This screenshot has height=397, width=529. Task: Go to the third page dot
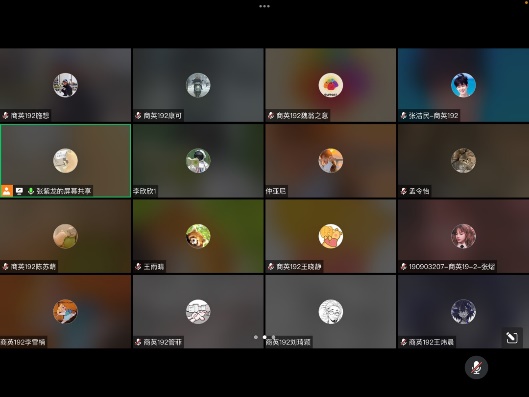pos(273,337)
